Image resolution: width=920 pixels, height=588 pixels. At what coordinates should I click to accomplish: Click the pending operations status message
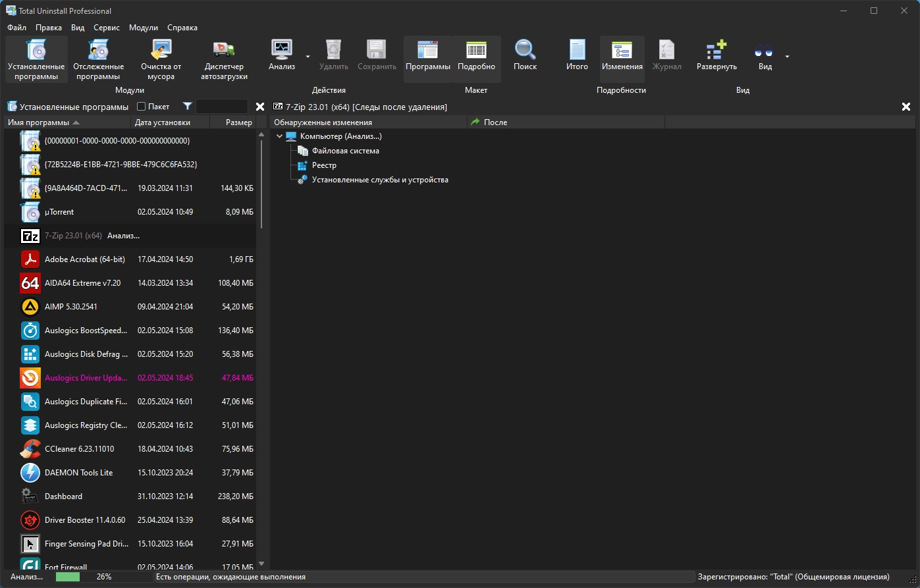click(x=230, y=577)
